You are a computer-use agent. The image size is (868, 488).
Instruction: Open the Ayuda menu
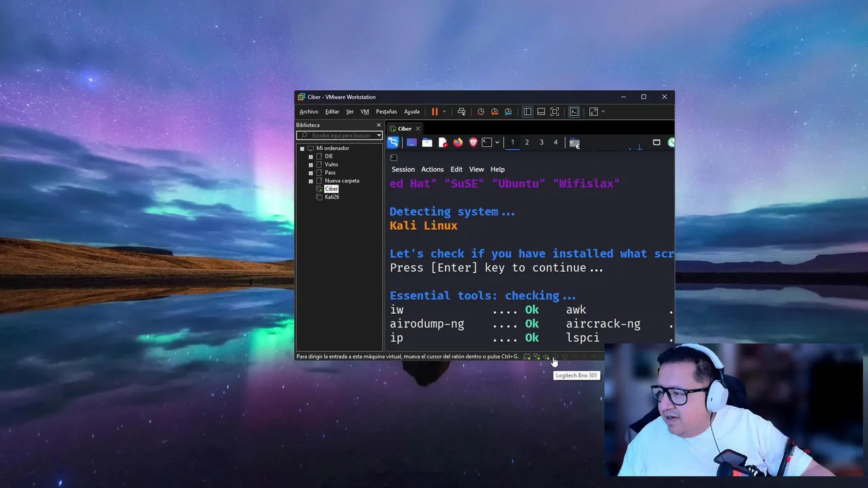click(412, 112)
